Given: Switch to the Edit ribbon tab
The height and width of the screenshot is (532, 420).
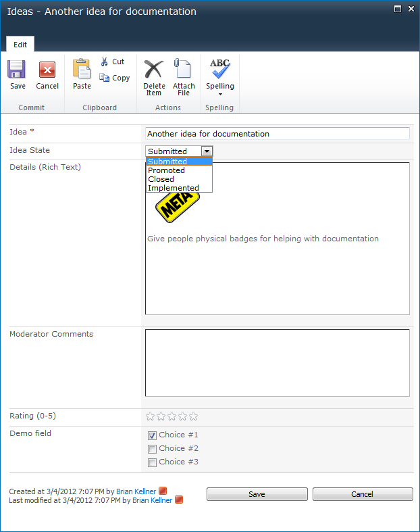Looking at the screenshot, I should (20, 45).
